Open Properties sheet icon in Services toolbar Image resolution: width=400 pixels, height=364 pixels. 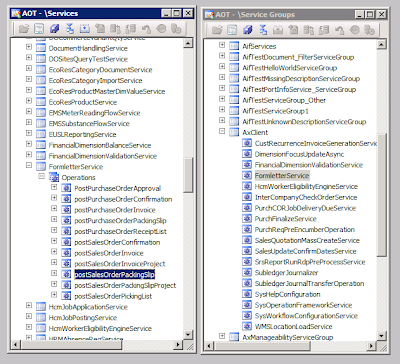click(x=39, y=29)
